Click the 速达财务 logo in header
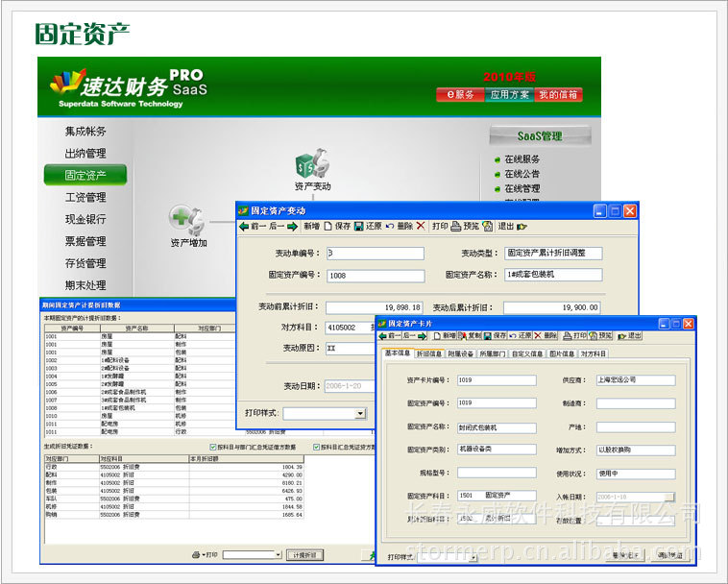The height and width of the screenshot is (584, 728). (x=129, y=88)
